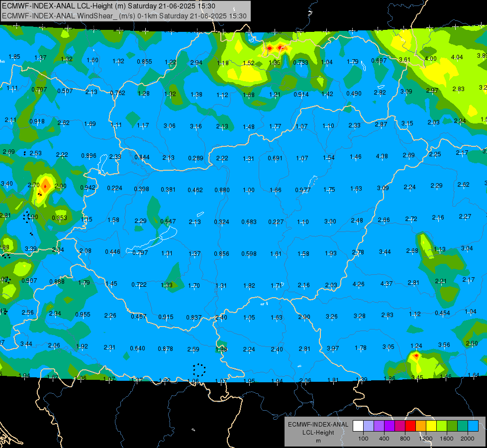Click the wind shear value 0.837

pos(194,317)
